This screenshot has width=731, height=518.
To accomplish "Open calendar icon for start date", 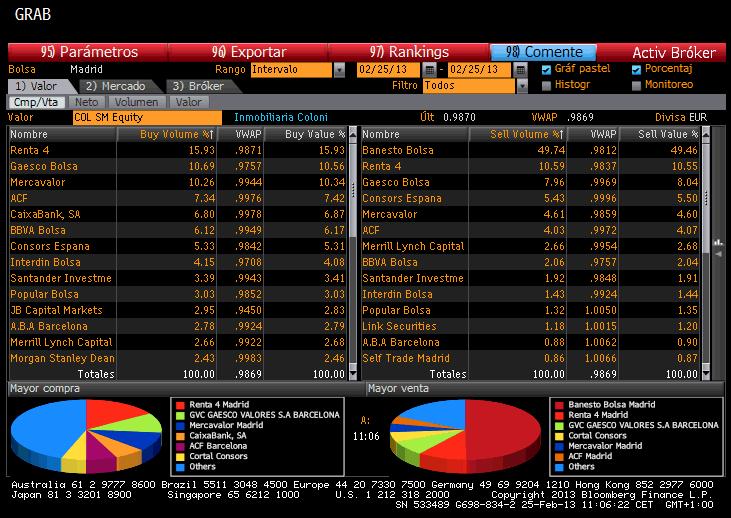I will tap(429, 70).
